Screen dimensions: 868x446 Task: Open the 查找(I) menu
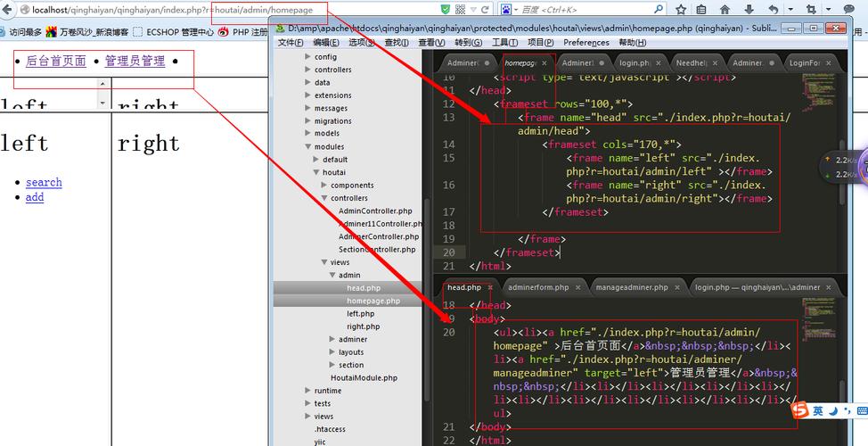pos(397,43)
